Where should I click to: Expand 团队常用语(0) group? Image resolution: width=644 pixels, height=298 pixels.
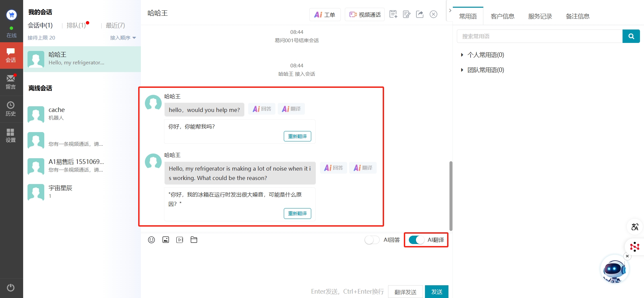point(482,70)
